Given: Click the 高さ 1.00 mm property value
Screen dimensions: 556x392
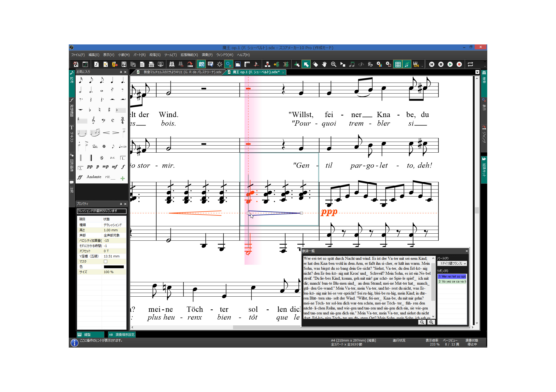Looking at the screenshot, I should point(114,230).
